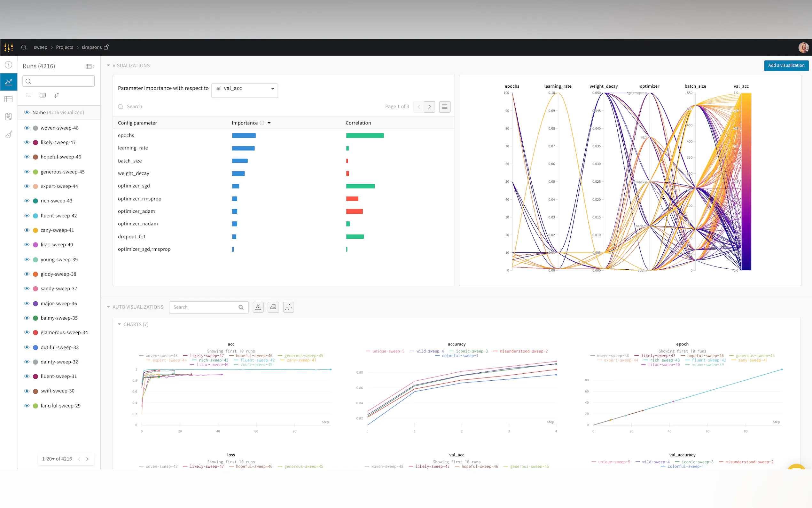The image size is (812, 508).
Task: Toggle the x-axis settings icon in auto visualizations
Action: pos(258,307)
